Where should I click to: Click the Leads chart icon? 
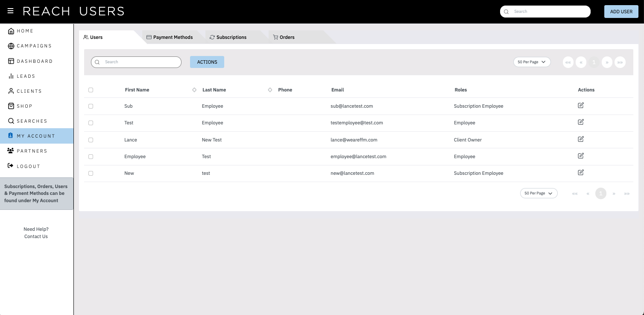tap(11, 76)
